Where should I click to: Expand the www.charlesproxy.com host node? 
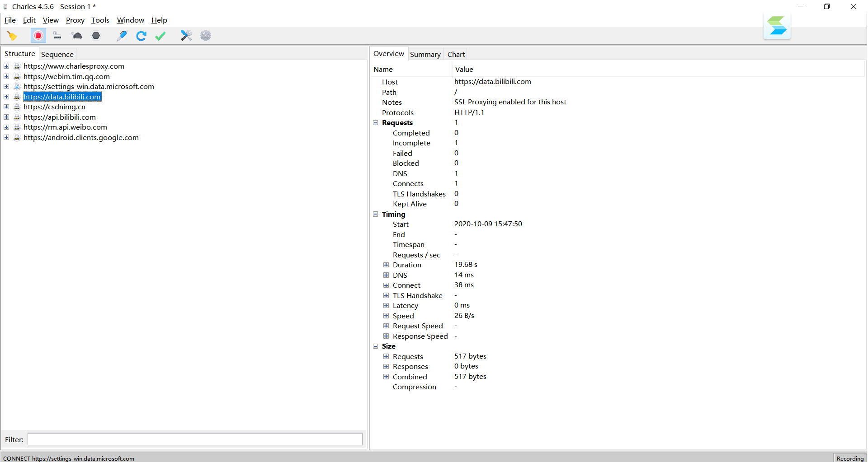pyautogui.click(x=6, y=66)
